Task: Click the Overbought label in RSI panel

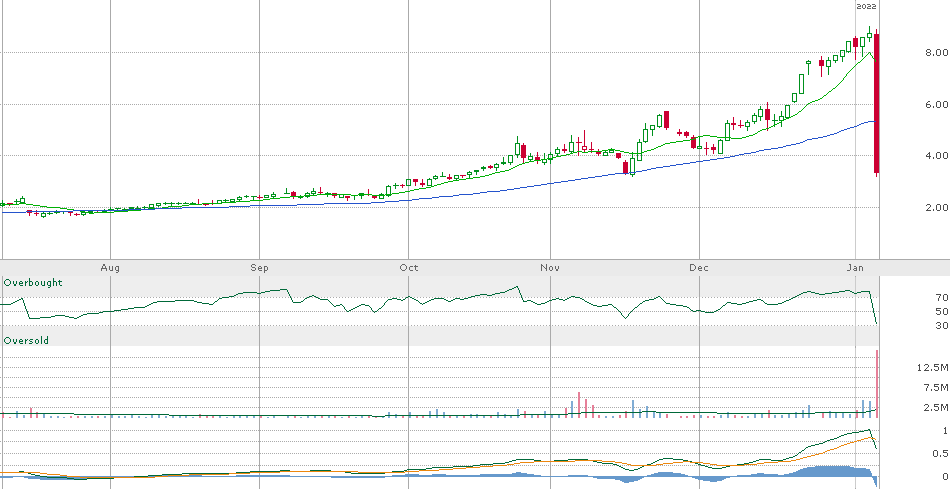Action: (x=33, y=283)
